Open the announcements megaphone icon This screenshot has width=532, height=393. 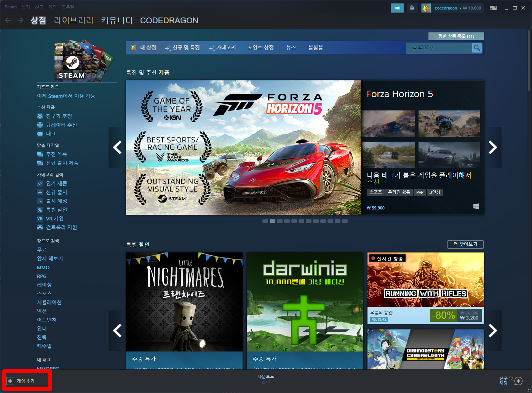pos(397,8)
